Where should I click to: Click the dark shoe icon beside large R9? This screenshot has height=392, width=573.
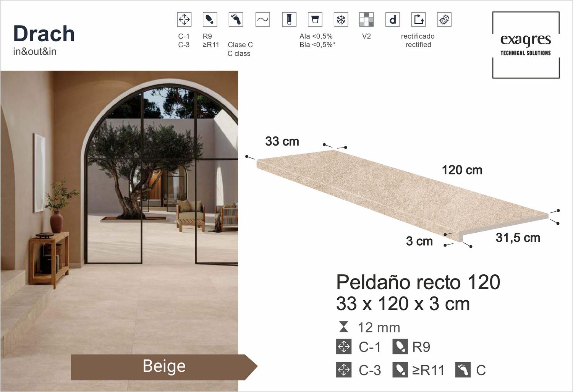[x=400, y=347]
